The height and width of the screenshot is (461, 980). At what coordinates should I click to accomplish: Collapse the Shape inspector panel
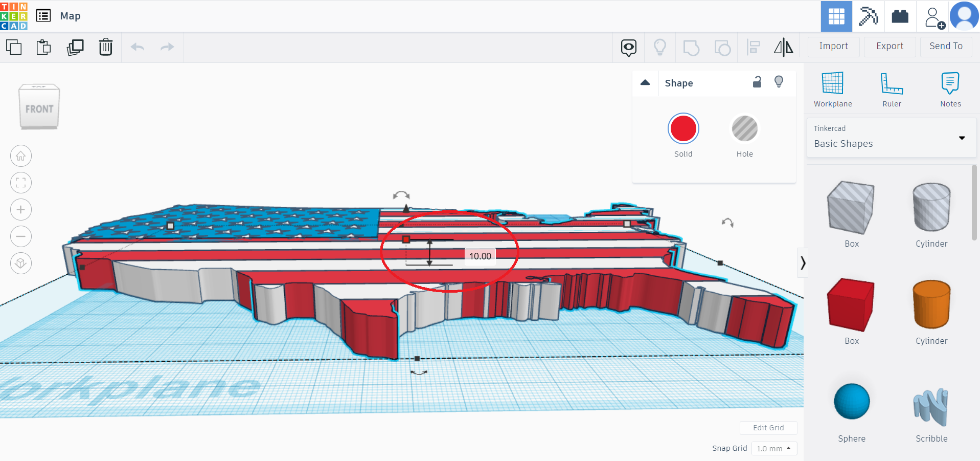click(645, 83)
